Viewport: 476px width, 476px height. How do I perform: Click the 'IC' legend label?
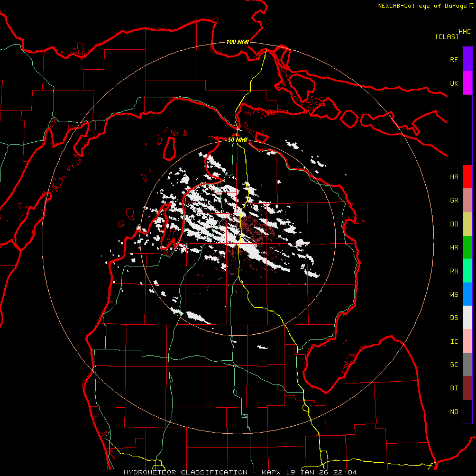pos(454,342)
